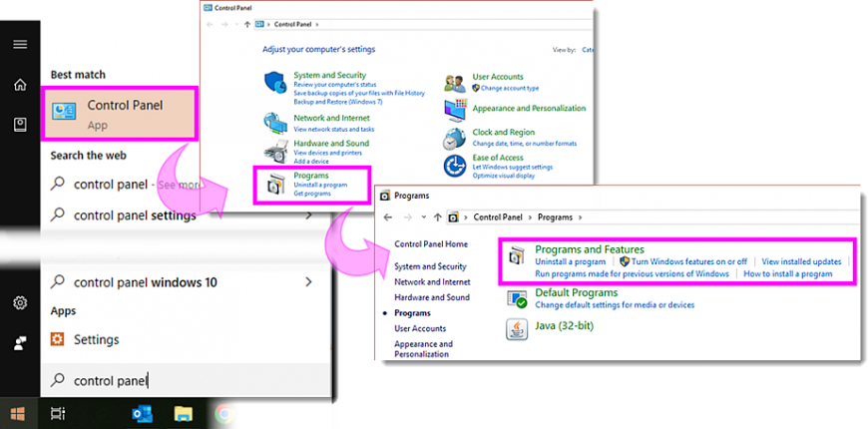Select control panel - See more web result
The width and height of the screenshot is (868, 429).
tap(137, 185)
